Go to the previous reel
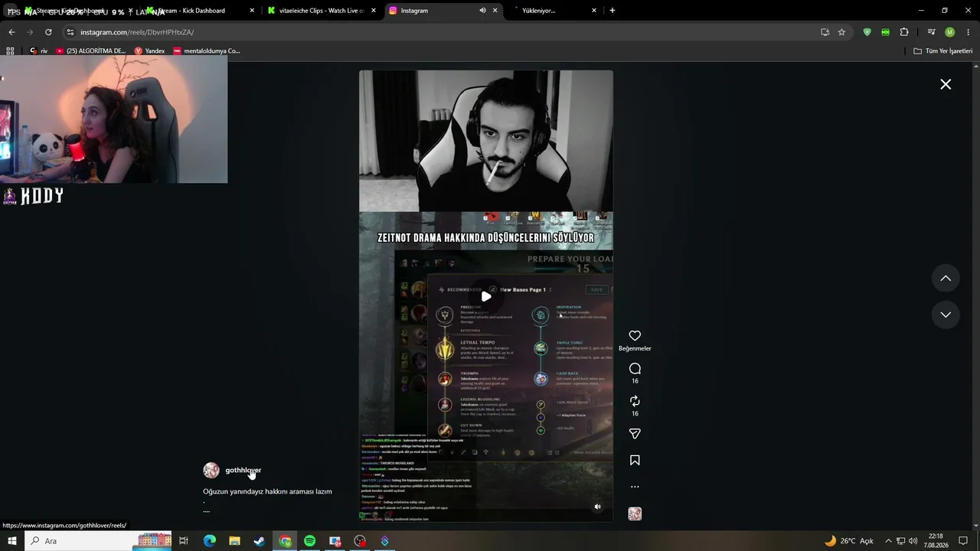This screenshot has width=980, height=551. pos(946,279)
